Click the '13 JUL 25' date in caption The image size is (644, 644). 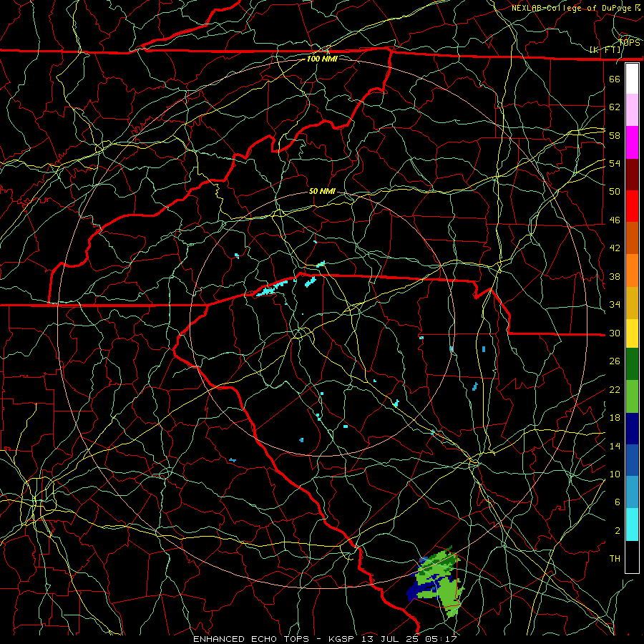[390, 639]
